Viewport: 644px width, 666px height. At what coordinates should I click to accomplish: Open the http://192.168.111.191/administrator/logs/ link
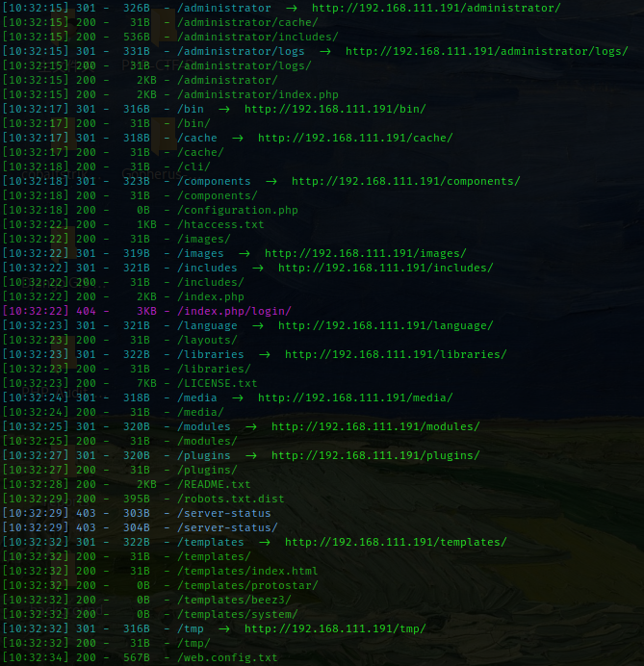tap(486, 51)
